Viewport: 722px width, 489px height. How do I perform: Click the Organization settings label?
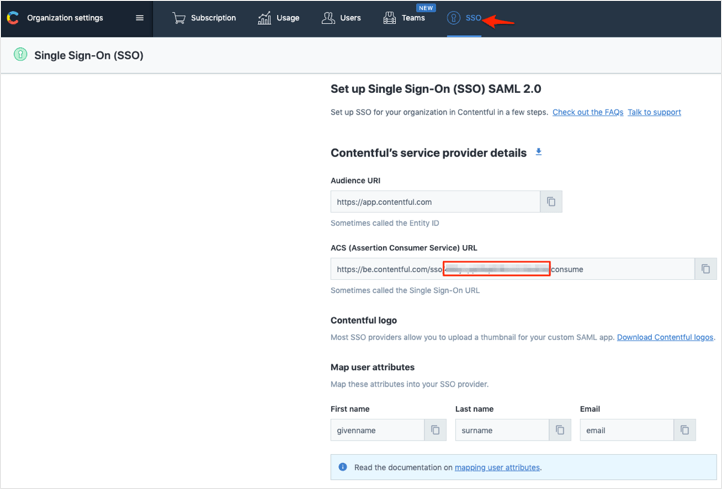pos(65,18)
